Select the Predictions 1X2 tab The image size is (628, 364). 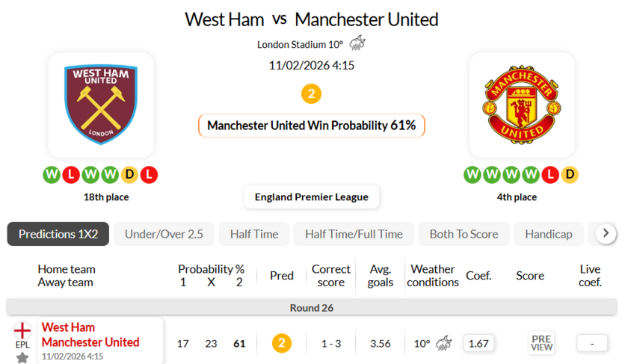tap(58, 234)
